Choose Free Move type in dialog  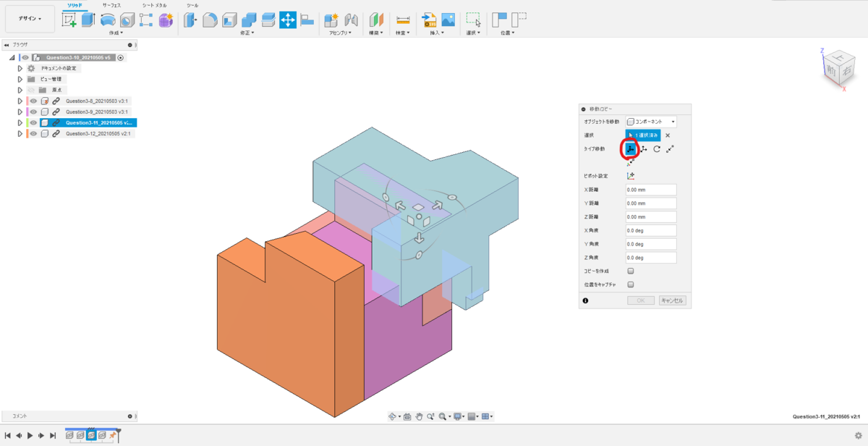click(x=630, y=149)
